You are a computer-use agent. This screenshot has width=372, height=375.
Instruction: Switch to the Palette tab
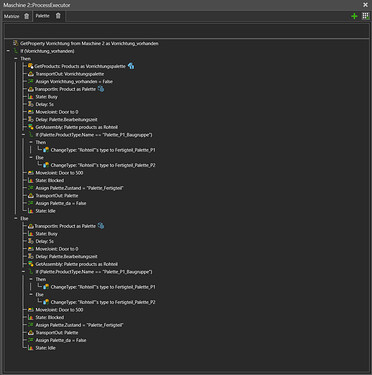coord(43,16)
